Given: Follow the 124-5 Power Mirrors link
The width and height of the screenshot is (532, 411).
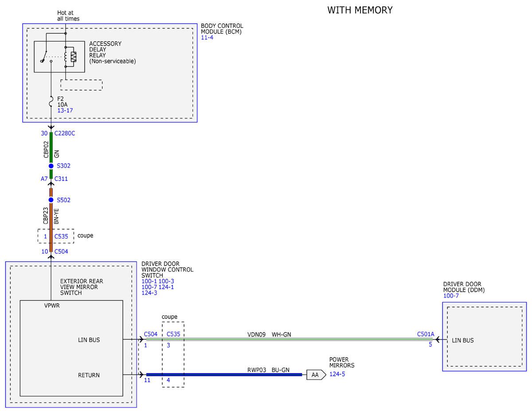Looking at the screenshot, I should click(x=337, y=375).
